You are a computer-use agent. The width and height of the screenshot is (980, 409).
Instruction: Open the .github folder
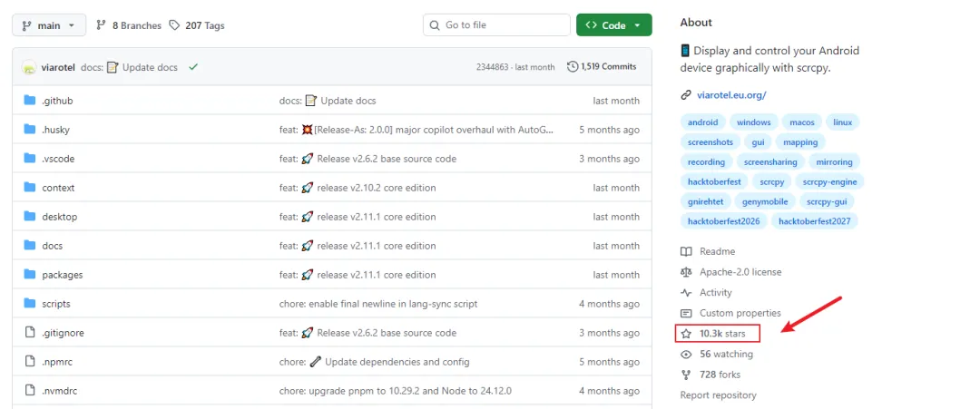pos(57,101)
